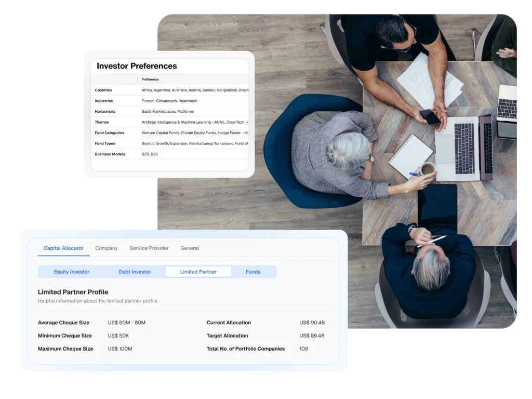Switch to the Capital Allocator tab
Viewport: 532px width, 399px height.
[x=63, y=248]
